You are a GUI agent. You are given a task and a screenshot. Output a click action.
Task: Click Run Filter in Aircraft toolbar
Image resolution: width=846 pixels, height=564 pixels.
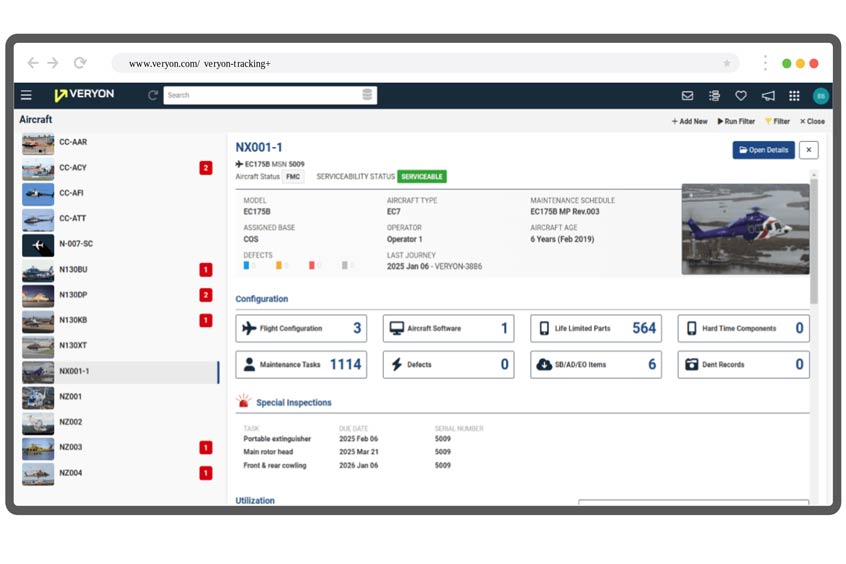(736, 121)
